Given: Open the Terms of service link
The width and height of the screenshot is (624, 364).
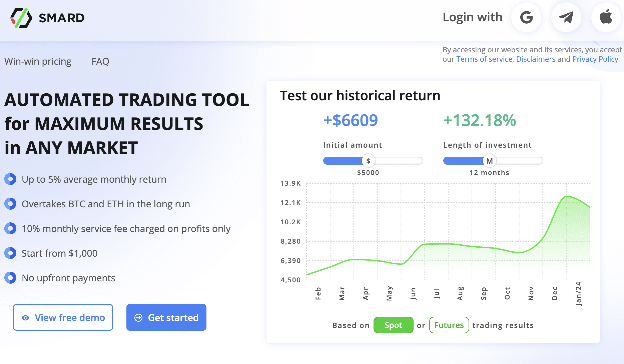Looking at the screenshot, I should coord(484,59).
